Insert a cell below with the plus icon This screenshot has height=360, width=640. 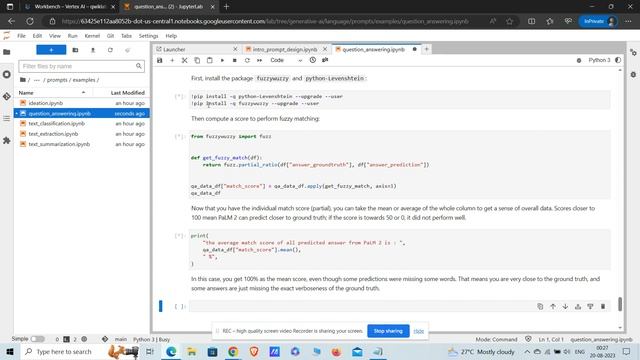pos(172,60)
